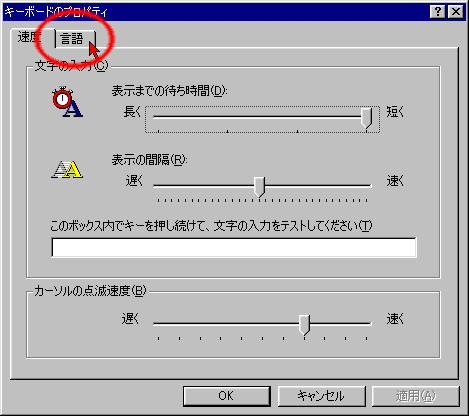Click the 適用 apply button
Screen dimensions: 469x416
tap(416, 396)
